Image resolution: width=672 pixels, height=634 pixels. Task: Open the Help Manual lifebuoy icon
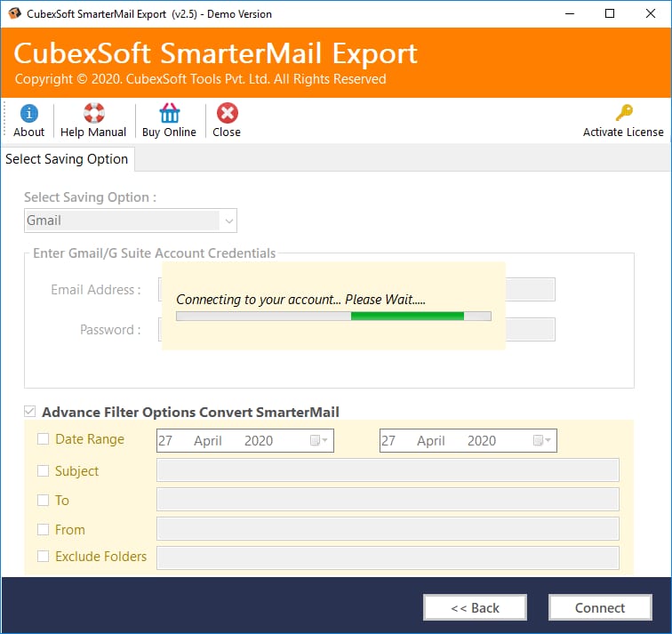click(x=94, y=113)
